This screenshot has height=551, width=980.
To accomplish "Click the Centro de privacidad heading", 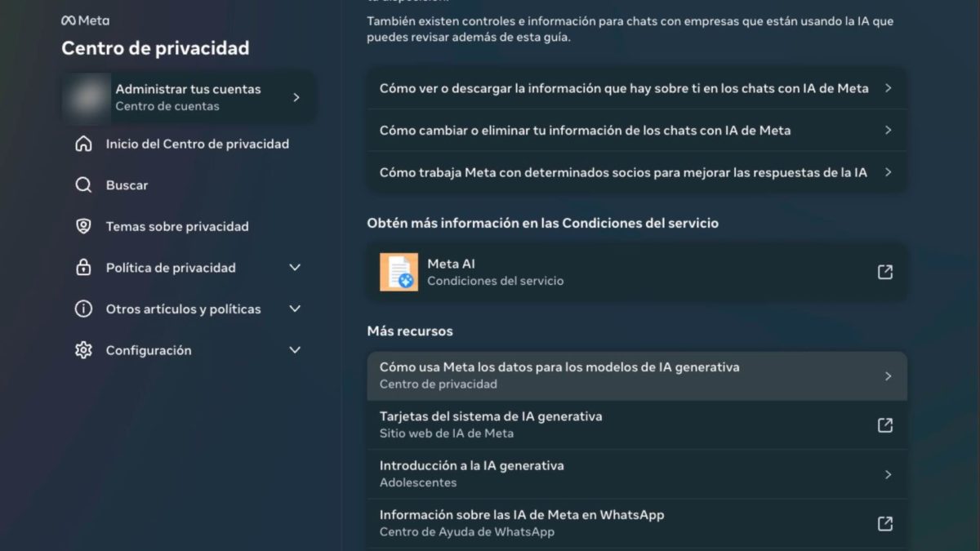I will (155, 48).
